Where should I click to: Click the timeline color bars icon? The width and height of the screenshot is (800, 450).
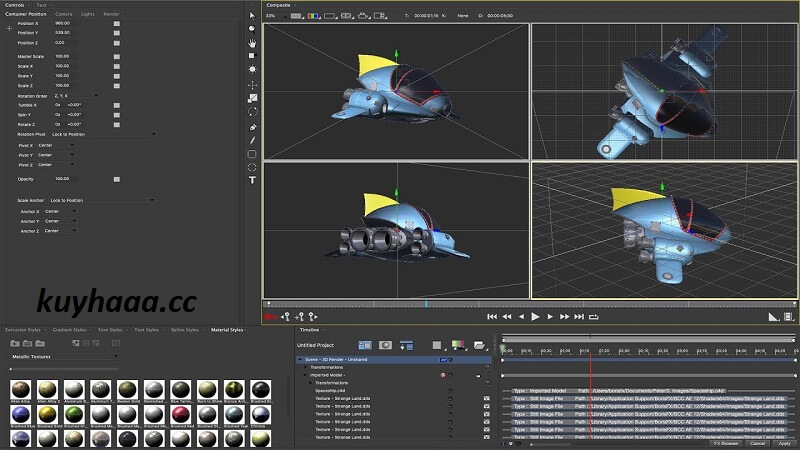point(458,345)
